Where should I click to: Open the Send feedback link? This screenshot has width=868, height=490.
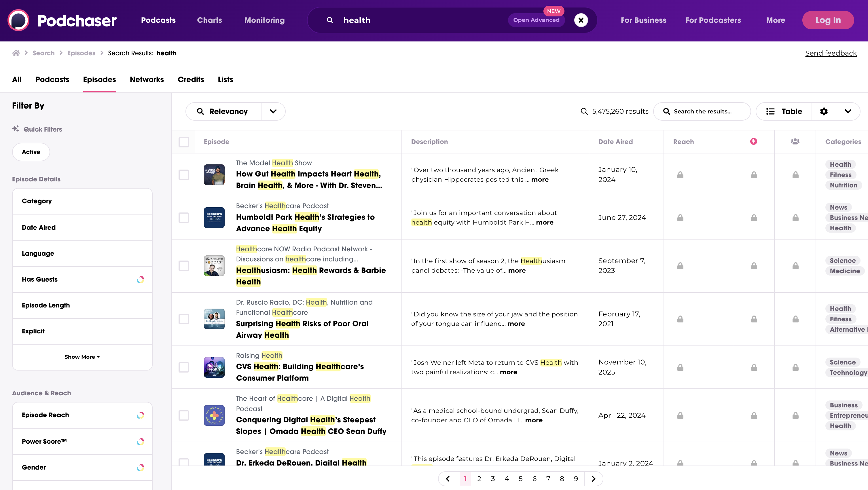click(x=831, y=53)
